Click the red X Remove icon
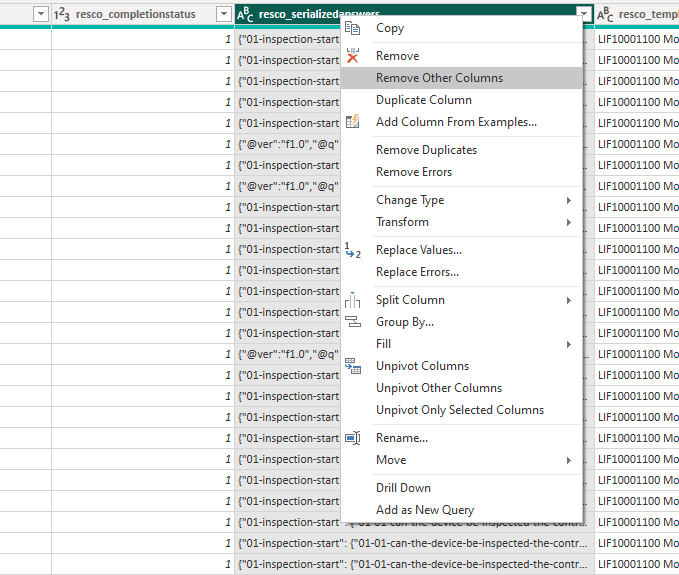 coord(352,57)
